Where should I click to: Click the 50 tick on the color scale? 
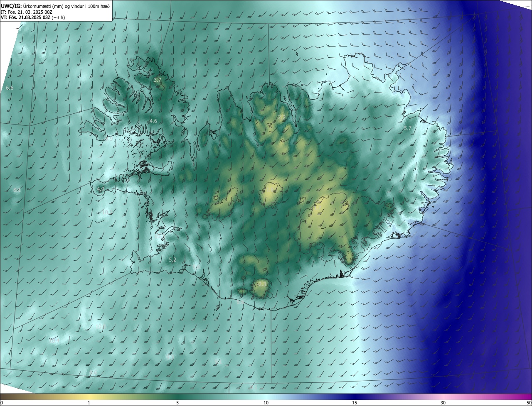point(529,403)
